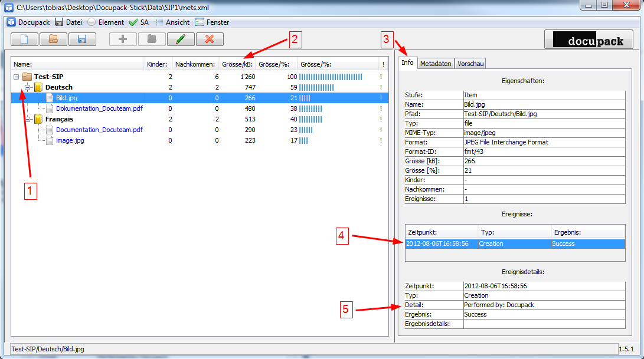Click the open folder toolbar button
This screenshot has width=644, height=359.
53,39
